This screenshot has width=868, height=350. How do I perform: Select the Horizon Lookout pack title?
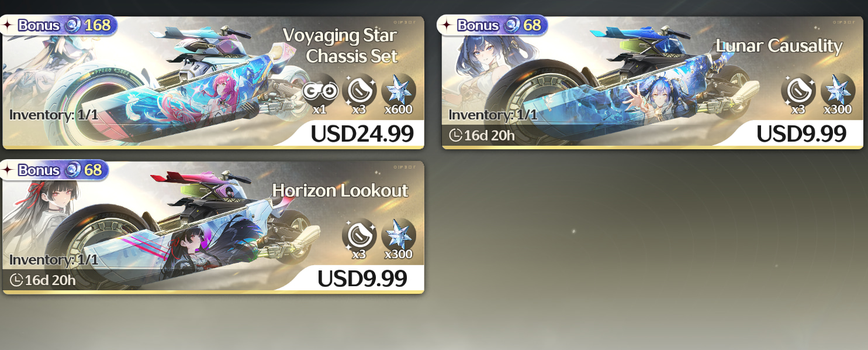pyautogui.click(x=340, y=191)
